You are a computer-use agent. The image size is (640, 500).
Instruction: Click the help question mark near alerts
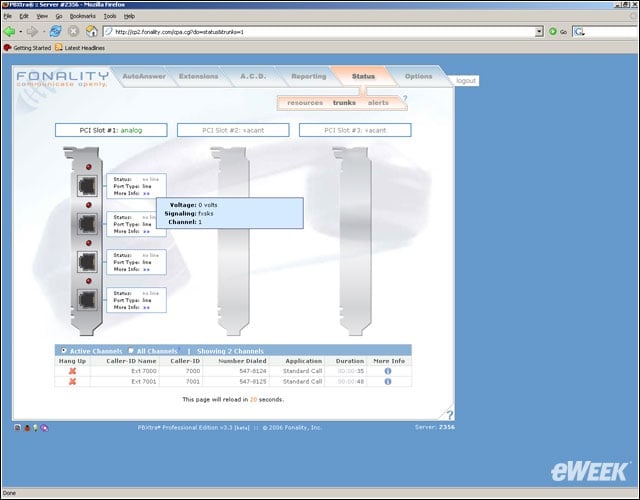coord(405,98)
